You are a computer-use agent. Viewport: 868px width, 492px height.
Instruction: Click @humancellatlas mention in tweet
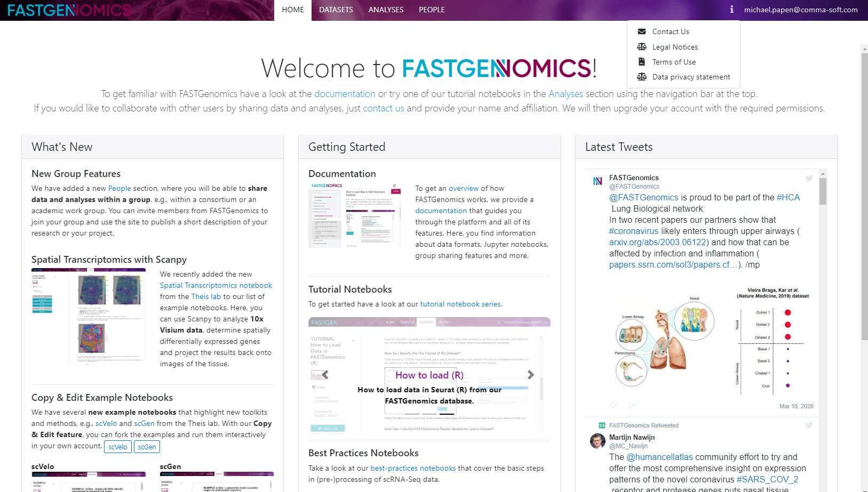659,457
